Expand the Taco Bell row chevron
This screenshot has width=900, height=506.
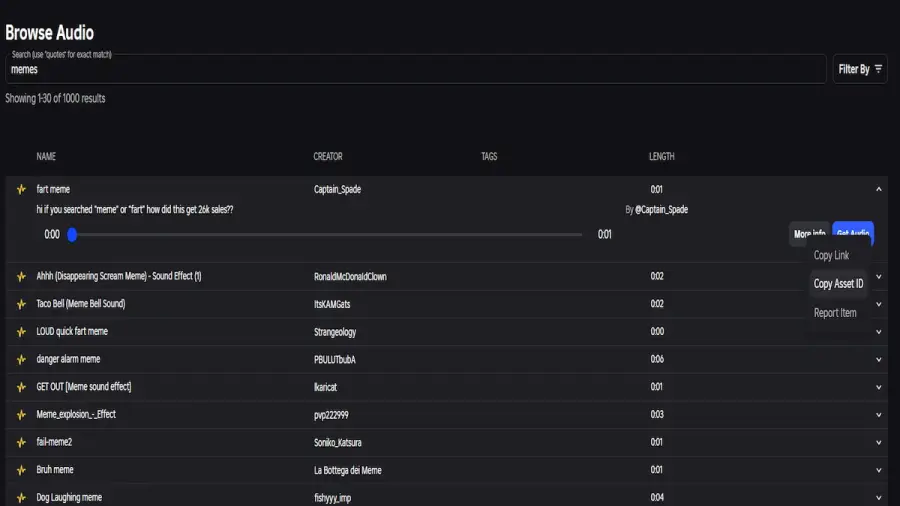click(878, 304)
